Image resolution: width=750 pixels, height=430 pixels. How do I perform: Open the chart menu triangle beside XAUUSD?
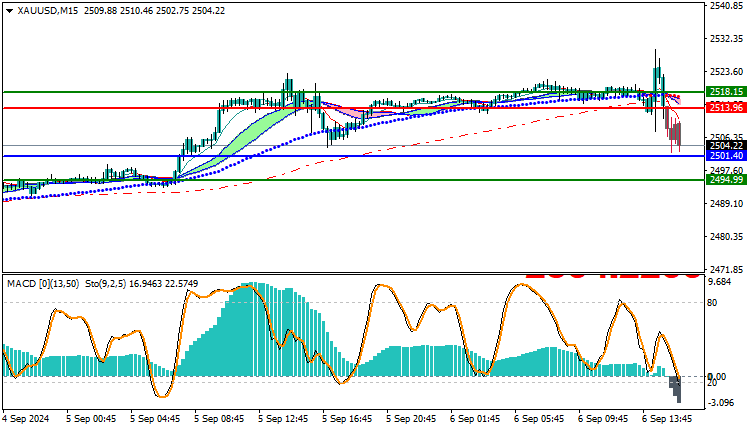pos(10,11)
